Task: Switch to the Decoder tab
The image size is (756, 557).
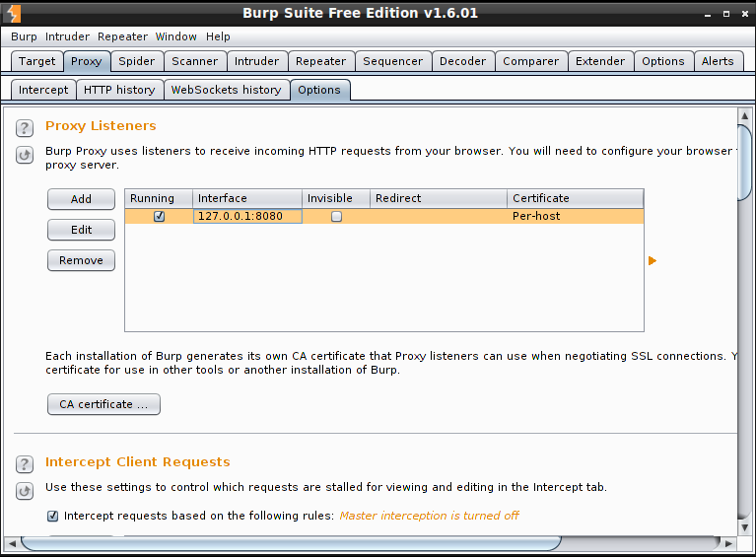Action: [463, 61]
